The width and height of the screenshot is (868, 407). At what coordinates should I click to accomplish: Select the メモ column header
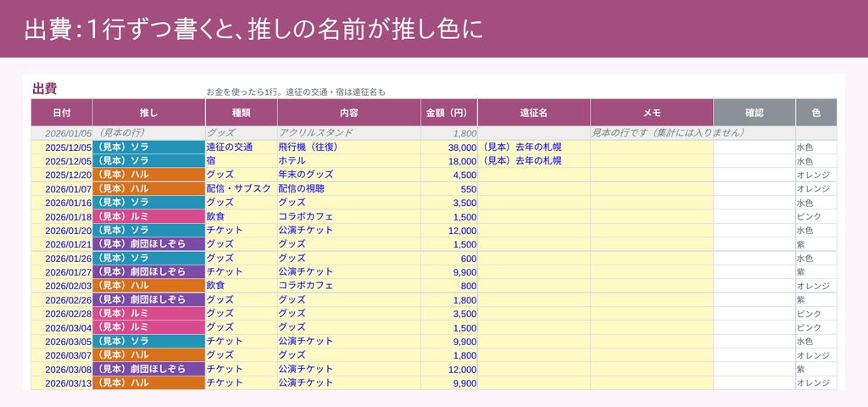click(x=652, y=113)
